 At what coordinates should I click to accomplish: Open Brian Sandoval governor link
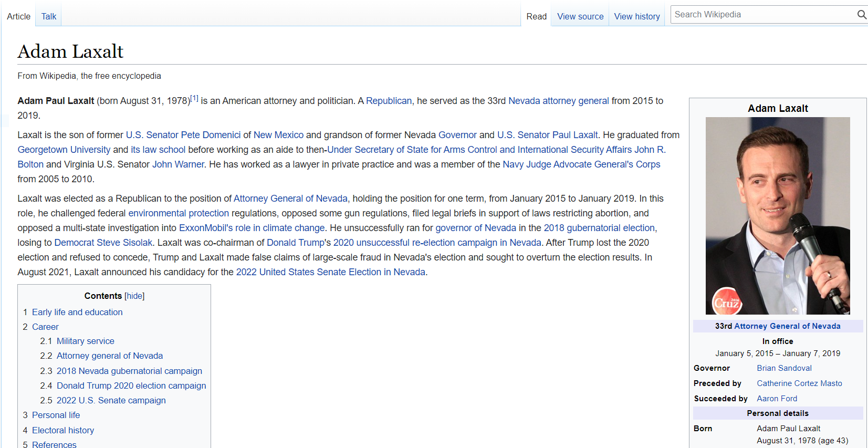click(784, 368)
